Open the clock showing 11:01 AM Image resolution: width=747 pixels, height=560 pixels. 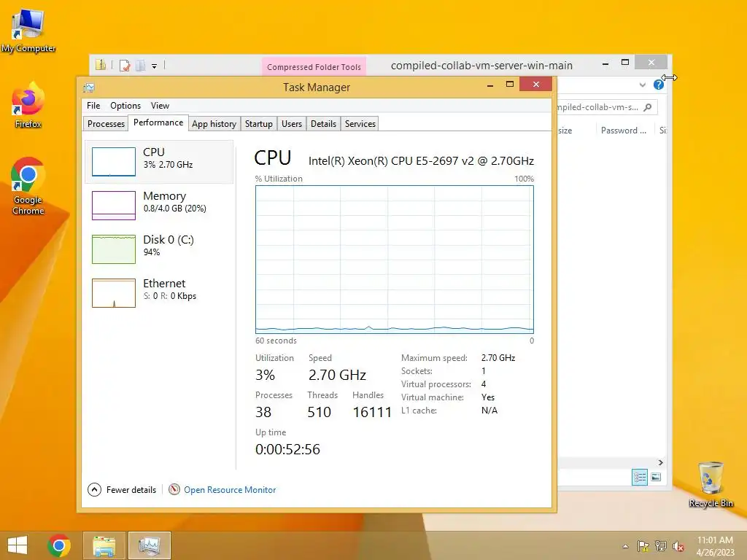[x=715, y=546]
